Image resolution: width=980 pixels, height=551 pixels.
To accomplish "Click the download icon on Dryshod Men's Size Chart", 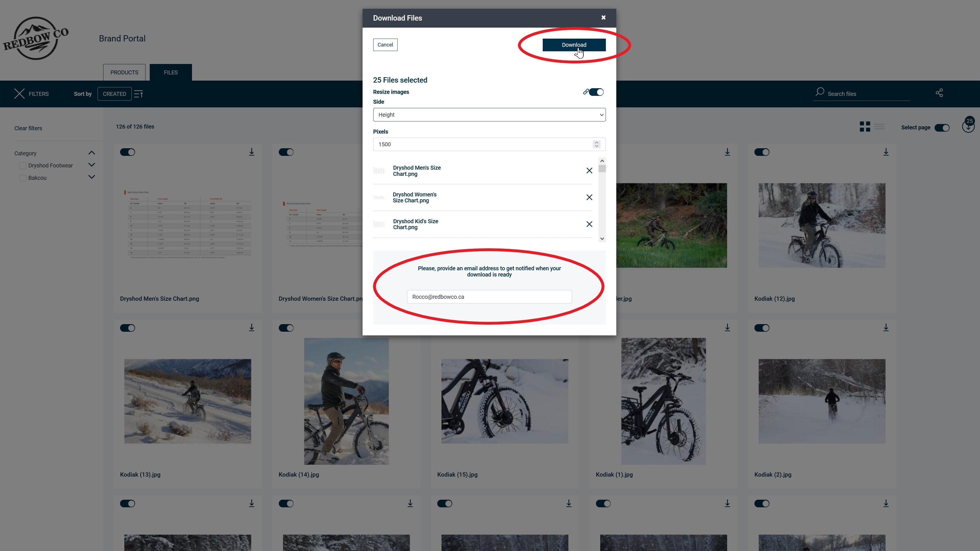I will (252, 152).
